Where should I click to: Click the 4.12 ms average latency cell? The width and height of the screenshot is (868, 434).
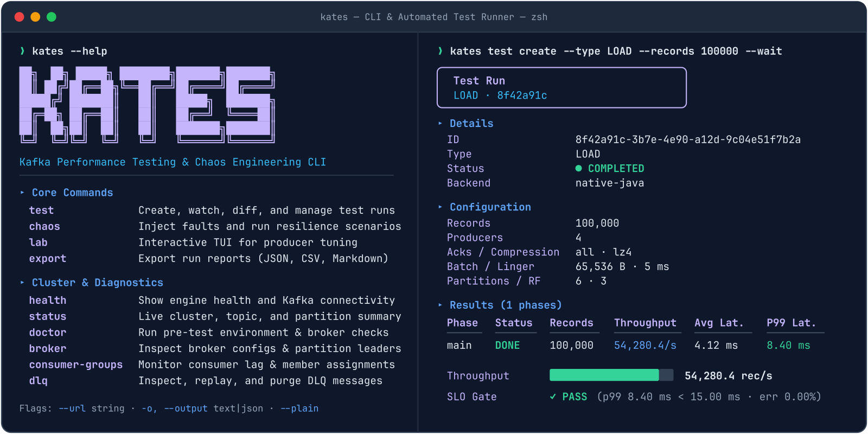tap(716, 345)
